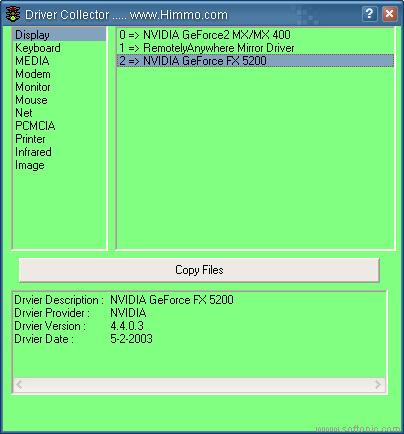Click the right arrow of horizontal scrollbar
The image size is (404, 434).
tap(378, 385)
